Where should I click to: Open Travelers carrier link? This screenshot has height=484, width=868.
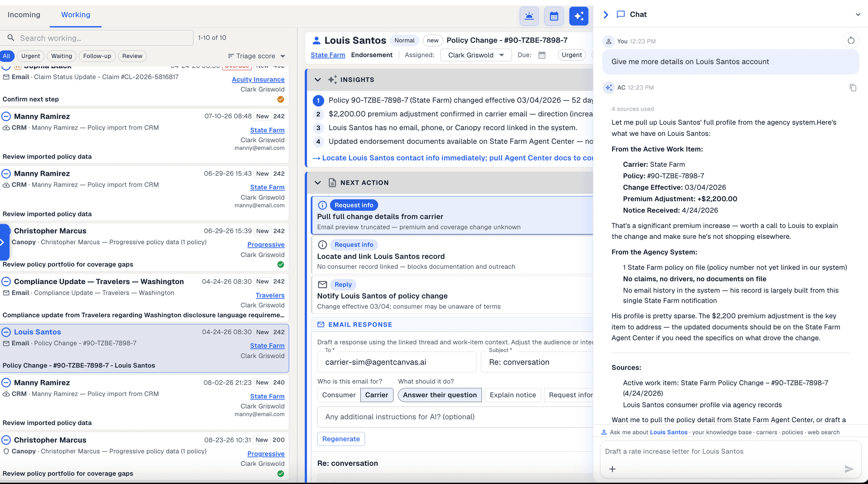click(270, 296)
